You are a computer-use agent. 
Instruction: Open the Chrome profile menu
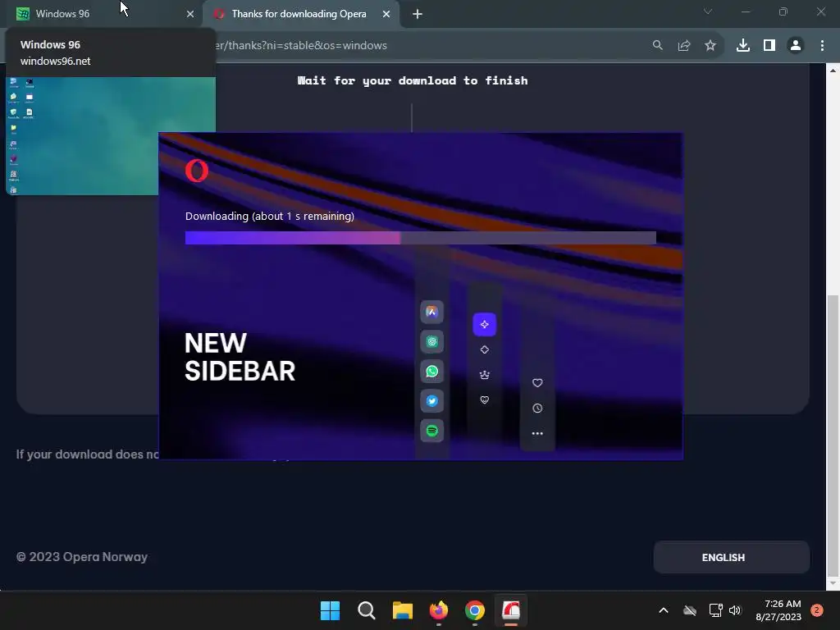point(796,46)
